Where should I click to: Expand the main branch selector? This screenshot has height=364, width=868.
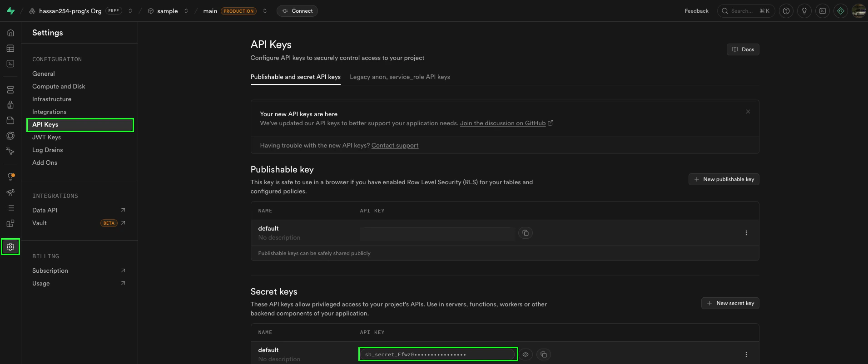click(x=265, y=11)
